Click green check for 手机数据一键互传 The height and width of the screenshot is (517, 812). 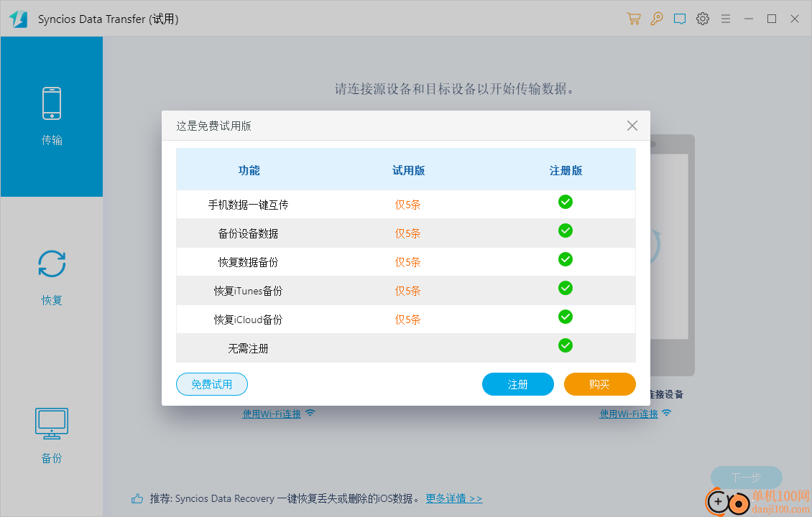pyautogui.click(x=566, y=202)
